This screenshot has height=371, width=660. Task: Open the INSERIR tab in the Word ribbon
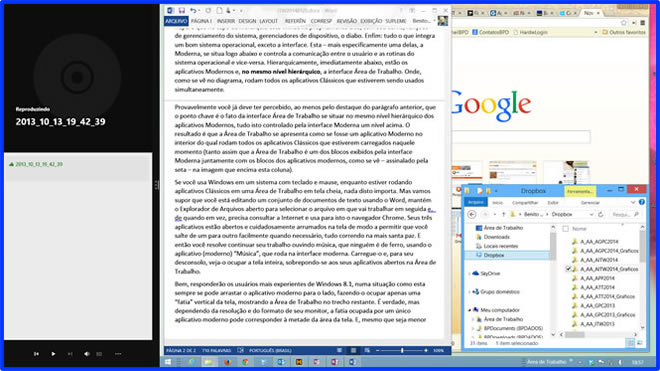click(226, 21)
